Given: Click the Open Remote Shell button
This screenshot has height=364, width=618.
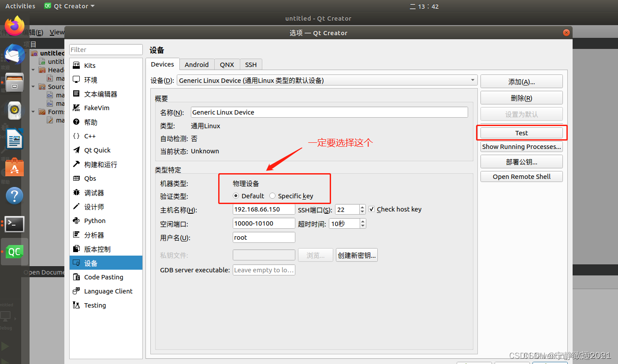Looking at the screenshot, I should (521, 177).
